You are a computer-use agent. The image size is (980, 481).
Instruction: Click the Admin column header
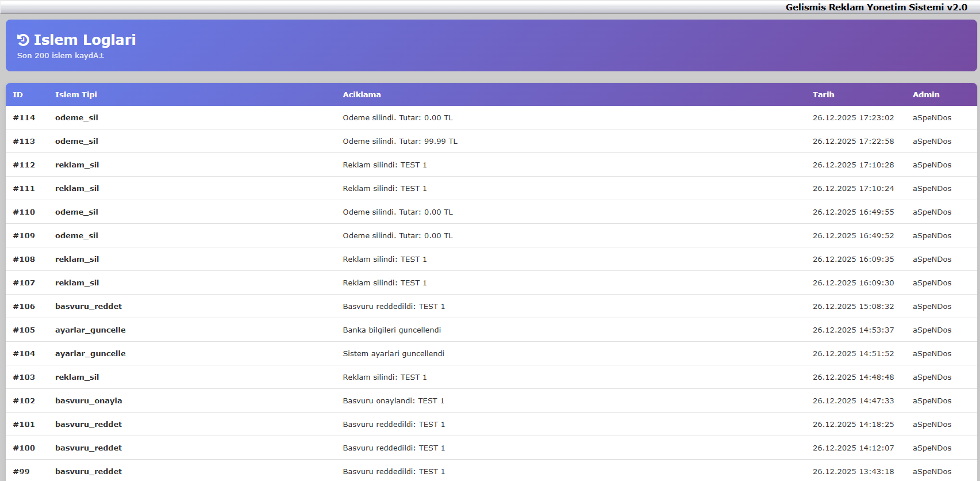(925, 95)
